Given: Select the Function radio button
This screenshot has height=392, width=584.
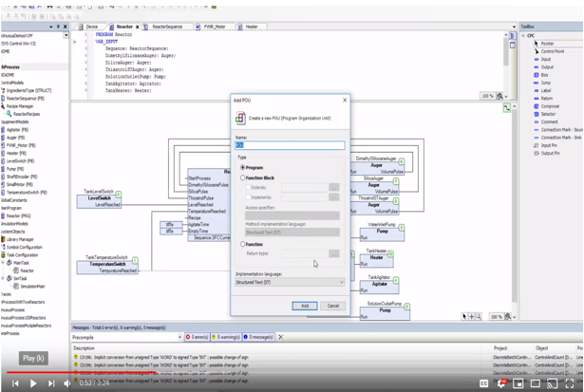Looking at the screenshot, I should [x=243, y=244].
